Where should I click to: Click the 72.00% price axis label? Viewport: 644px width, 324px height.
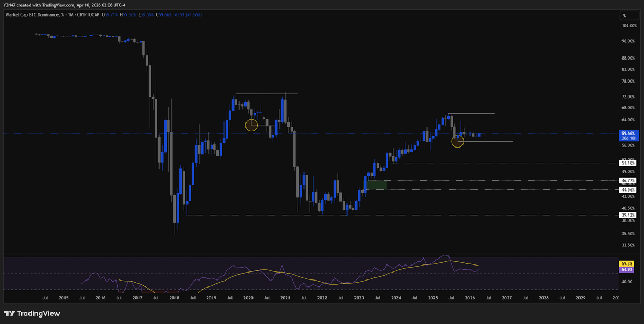(628, 97)
